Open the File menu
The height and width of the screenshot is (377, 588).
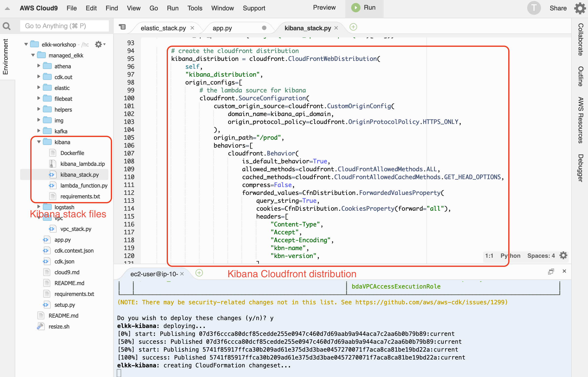[71, 8]
